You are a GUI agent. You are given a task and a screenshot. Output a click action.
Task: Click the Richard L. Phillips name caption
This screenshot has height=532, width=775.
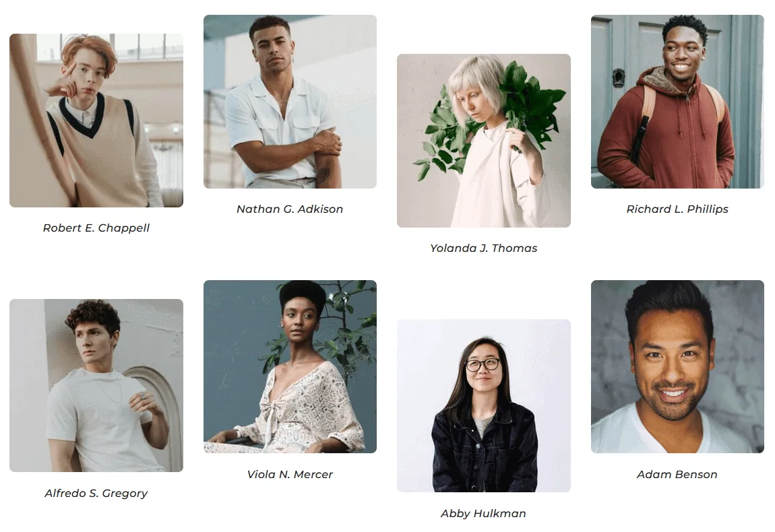coord(678,209)
